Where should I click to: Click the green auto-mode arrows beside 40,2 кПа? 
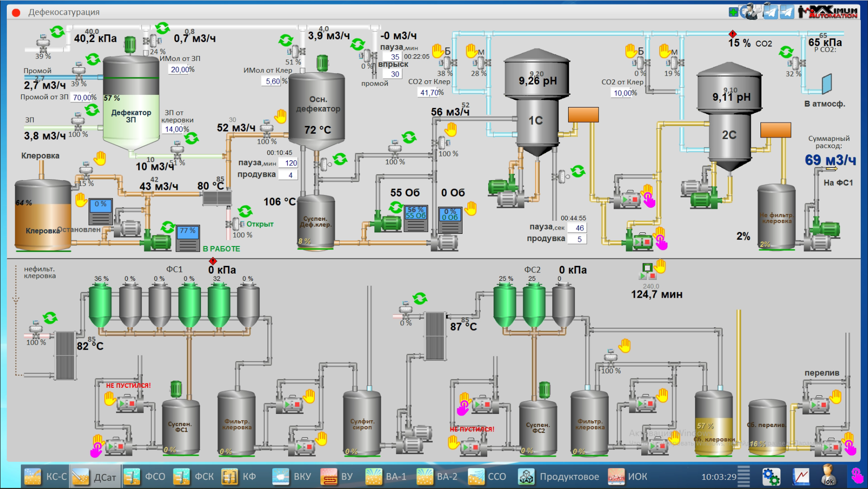point(58,32)
